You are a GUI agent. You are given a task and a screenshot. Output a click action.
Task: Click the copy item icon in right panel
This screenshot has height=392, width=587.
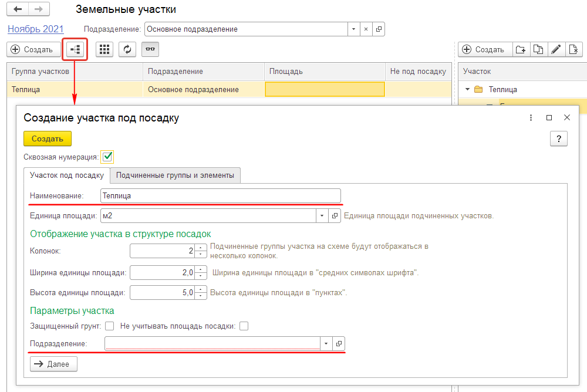tap(538, 50)
